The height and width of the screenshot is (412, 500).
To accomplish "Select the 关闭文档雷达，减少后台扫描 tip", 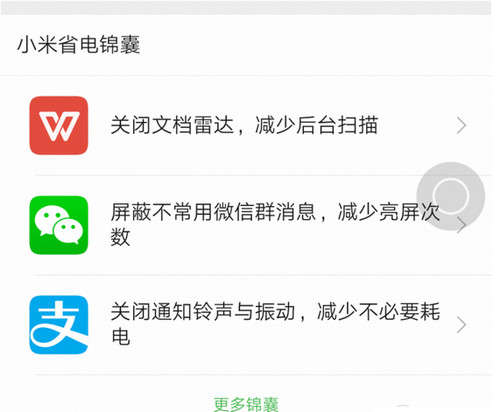I will [x=244, y=125].
